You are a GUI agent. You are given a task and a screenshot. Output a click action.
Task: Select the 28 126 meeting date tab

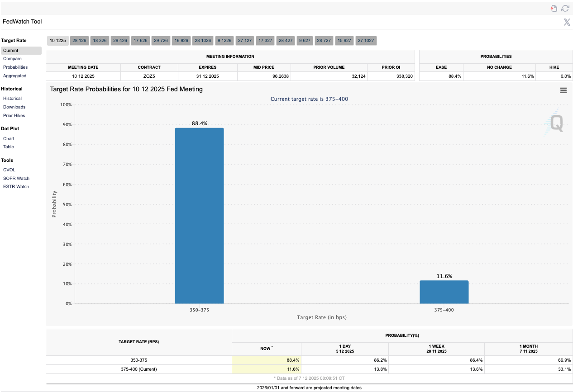[79, 41]
